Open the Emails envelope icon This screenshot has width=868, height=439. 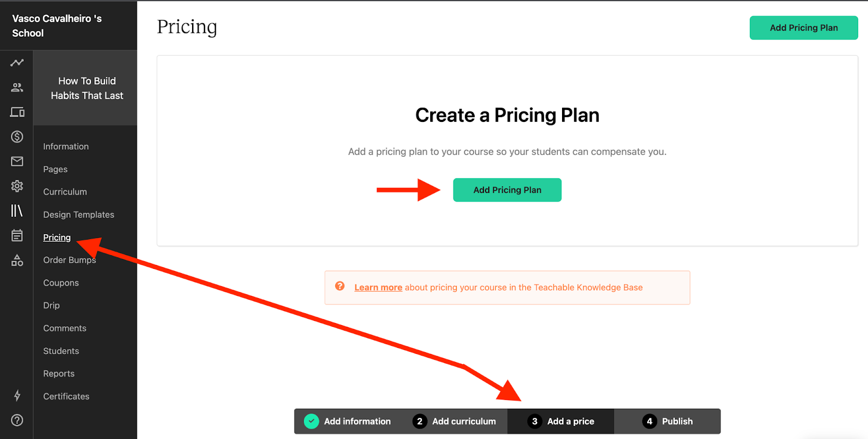[x=17, y=162]
